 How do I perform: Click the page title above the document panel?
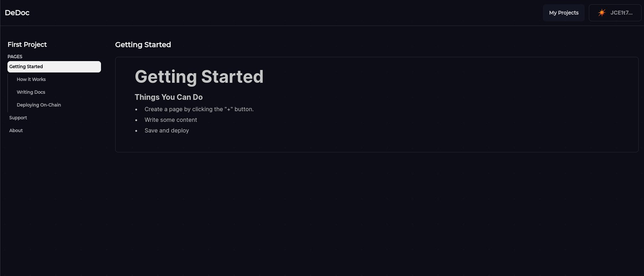click(x=143, y=45)
